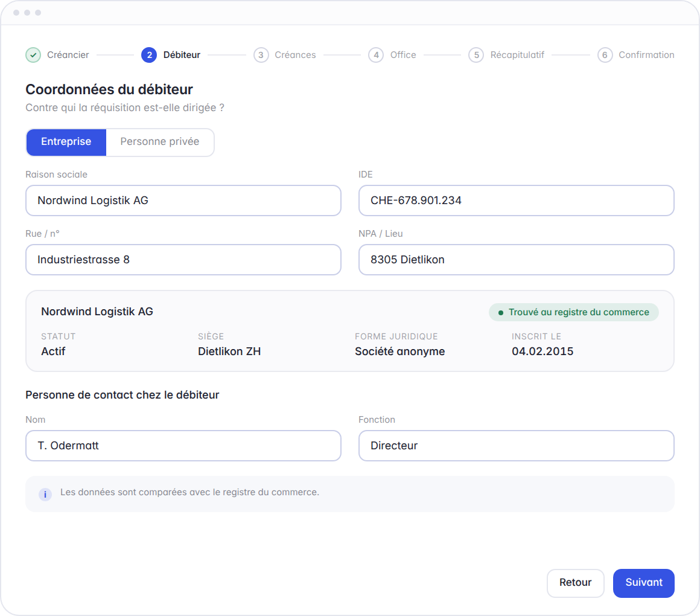Click the green checkmark Créancier step icon

(x=33, y=55)
